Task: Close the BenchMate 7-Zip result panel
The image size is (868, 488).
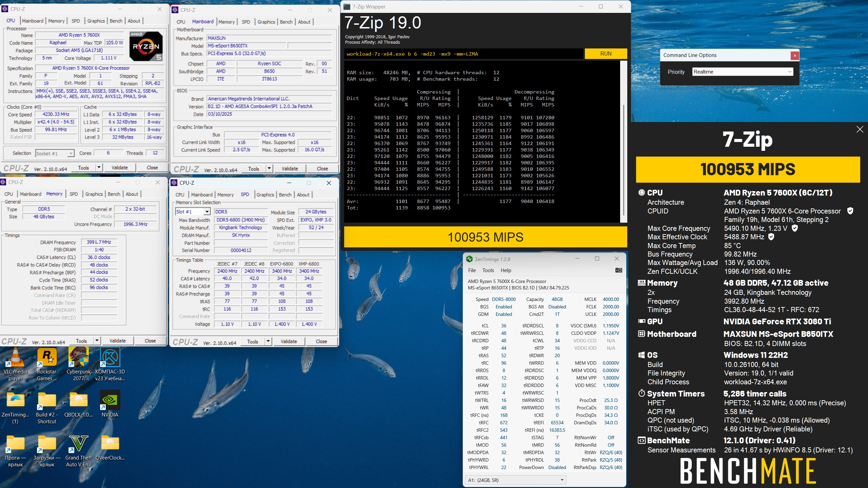Action: click(x=860, y=129)
